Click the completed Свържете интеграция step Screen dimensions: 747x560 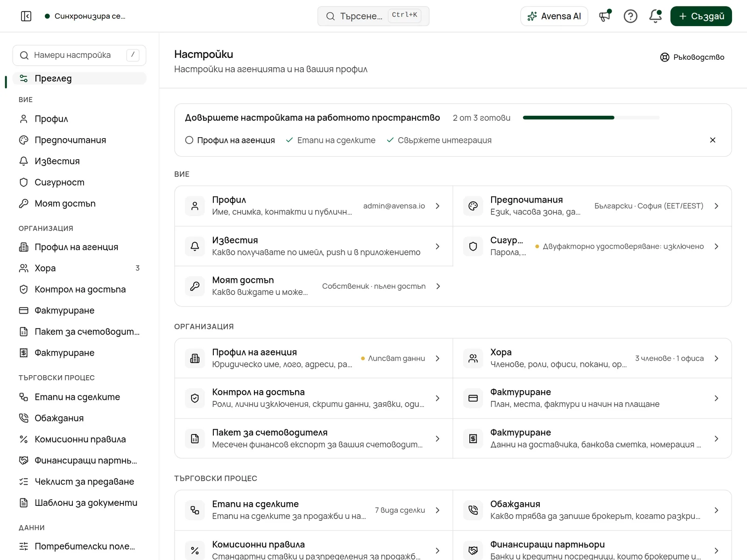coord(439,140)
